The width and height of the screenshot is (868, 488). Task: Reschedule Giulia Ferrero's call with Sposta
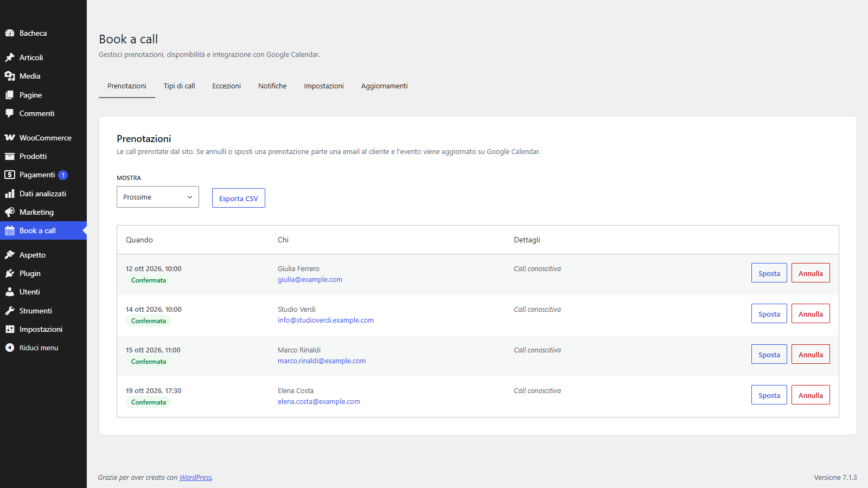point(769,273)
